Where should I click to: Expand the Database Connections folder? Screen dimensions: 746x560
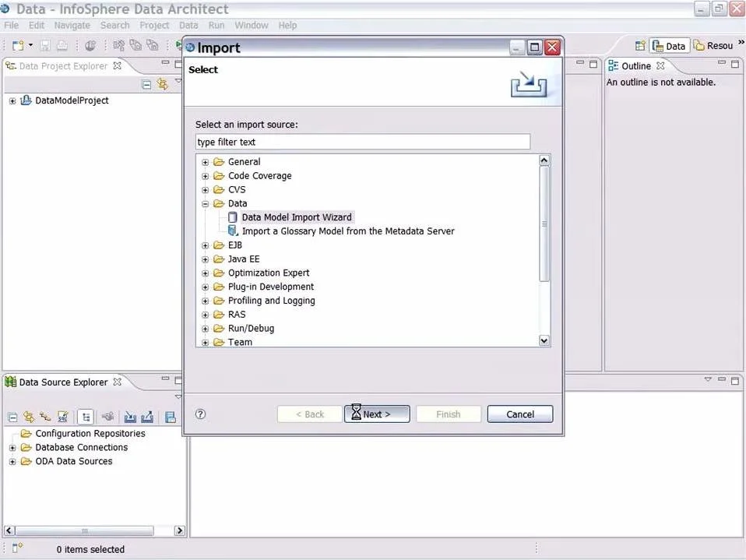pyautogui.click(x=12, y=448)
